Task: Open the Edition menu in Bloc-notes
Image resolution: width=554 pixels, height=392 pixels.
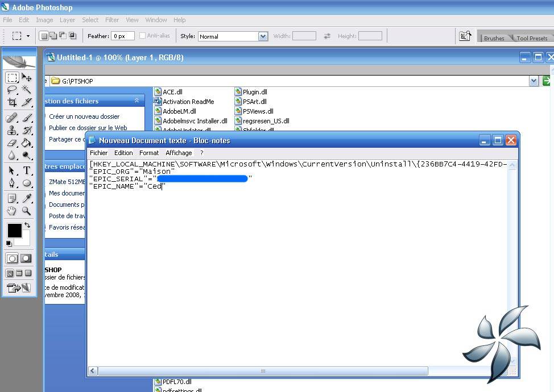Action: (x=123, y=153)
